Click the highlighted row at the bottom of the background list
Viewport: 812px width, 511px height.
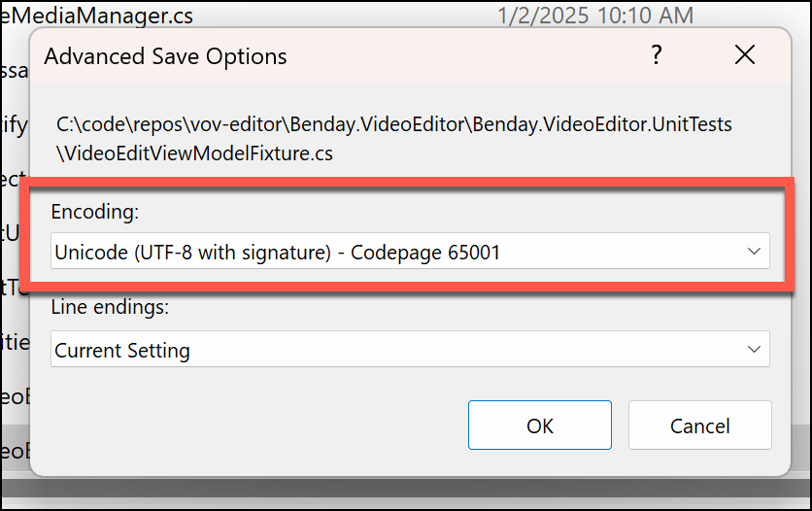coord(15,451)
